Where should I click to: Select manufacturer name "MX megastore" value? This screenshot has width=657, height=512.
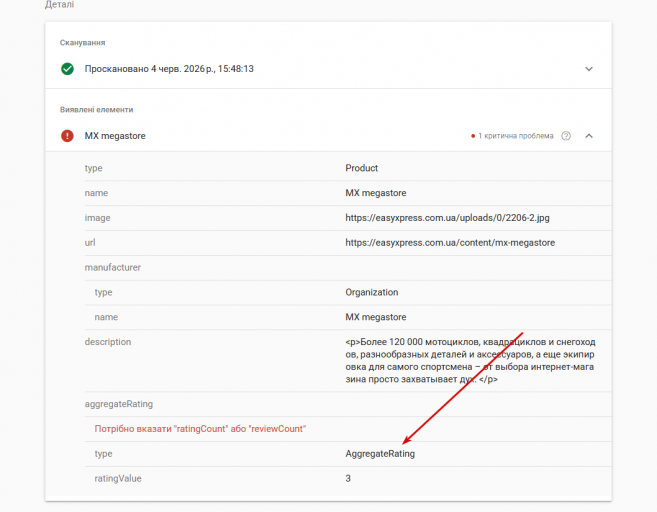(376, 317)
